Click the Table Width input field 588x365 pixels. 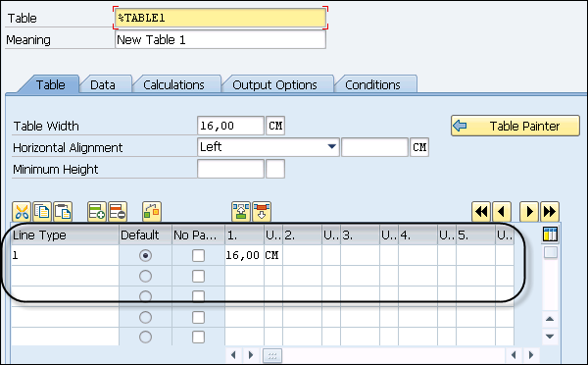(230, 126)
